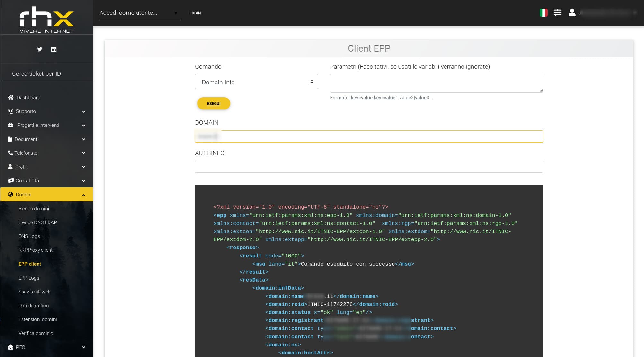Focus the Parametri text area
Screen dimensions: 644x357
[437, 83]
